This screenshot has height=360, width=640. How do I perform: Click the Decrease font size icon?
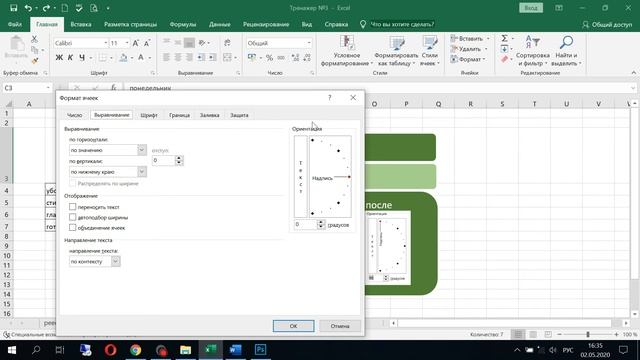tap(147, 43)
